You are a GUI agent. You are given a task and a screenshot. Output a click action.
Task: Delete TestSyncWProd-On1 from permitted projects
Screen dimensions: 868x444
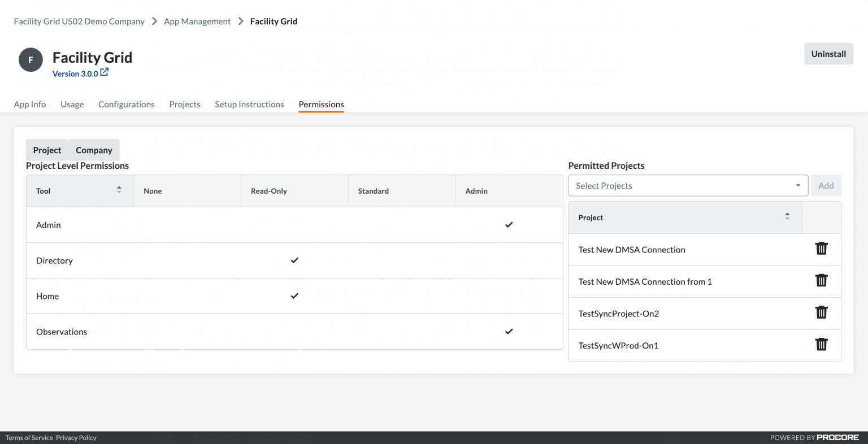click(821, 345)
